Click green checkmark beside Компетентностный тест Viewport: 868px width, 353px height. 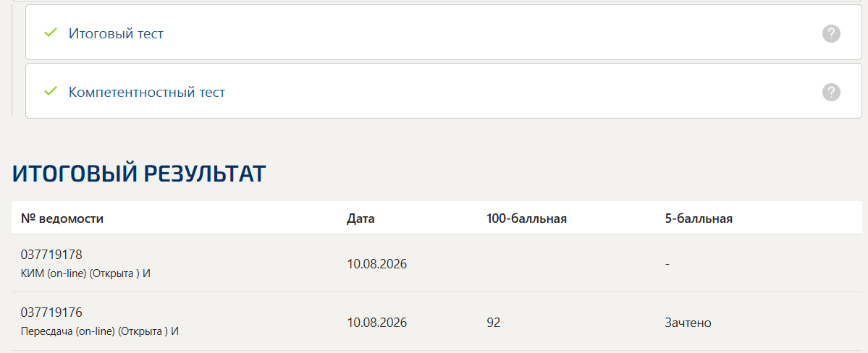pyautogui.click(x=51, y=90)
